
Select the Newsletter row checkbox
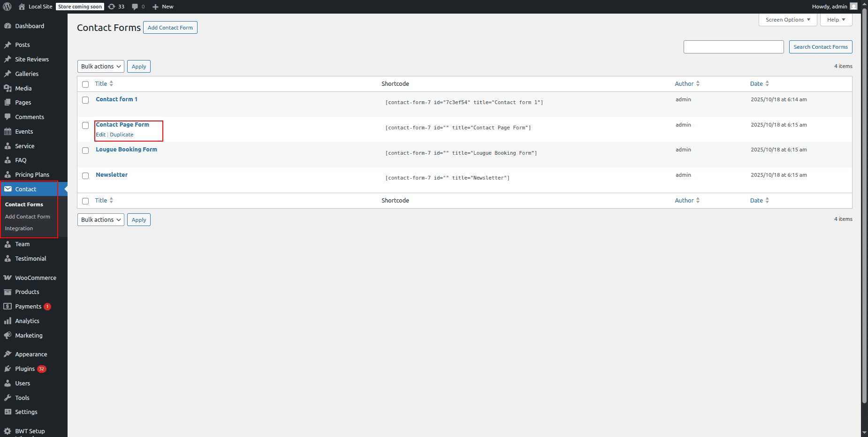tap(85, 176)
